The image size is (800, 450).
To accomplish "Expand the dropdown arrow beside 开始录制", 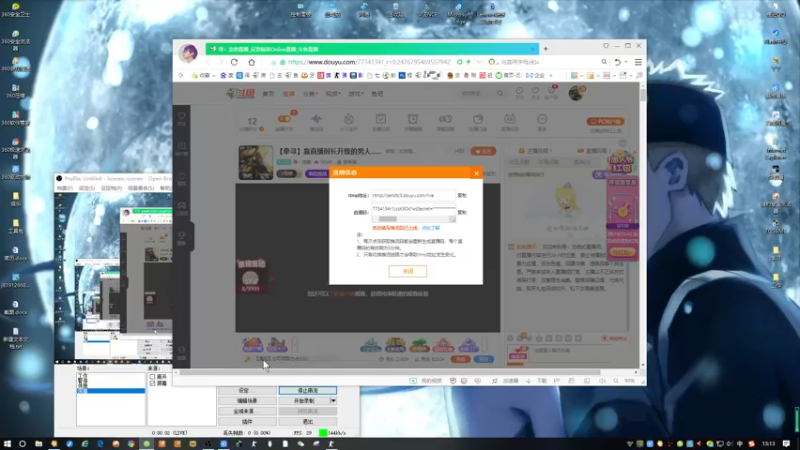I will [x=333, y=401].
